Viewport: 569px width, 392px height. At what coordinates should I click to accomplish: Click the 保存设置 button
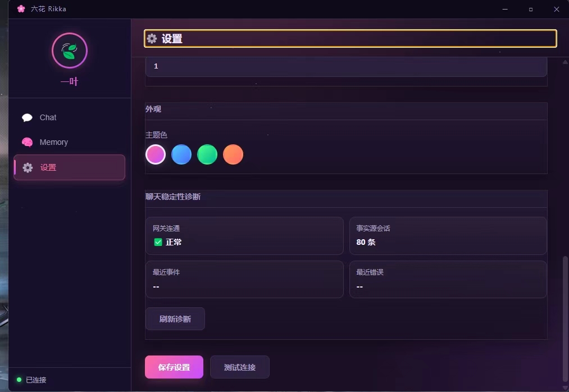coord(174,367)
